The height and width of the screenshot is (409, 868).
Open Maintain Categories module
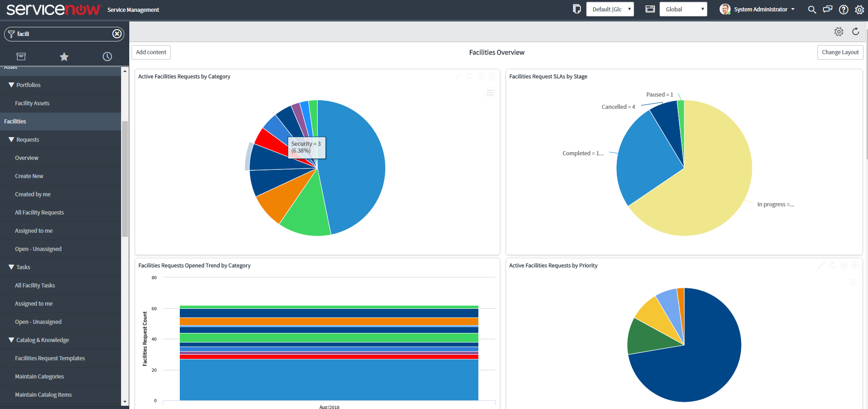pyautogui.click(x=39, y=377)
